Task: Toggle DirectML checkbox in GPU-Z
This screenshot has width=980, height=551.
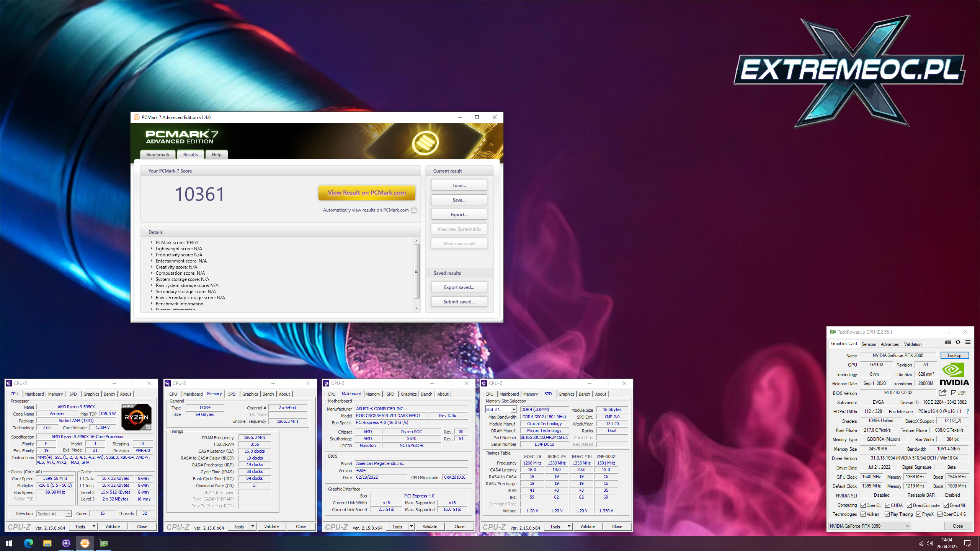Action: [x=946, y=505]
